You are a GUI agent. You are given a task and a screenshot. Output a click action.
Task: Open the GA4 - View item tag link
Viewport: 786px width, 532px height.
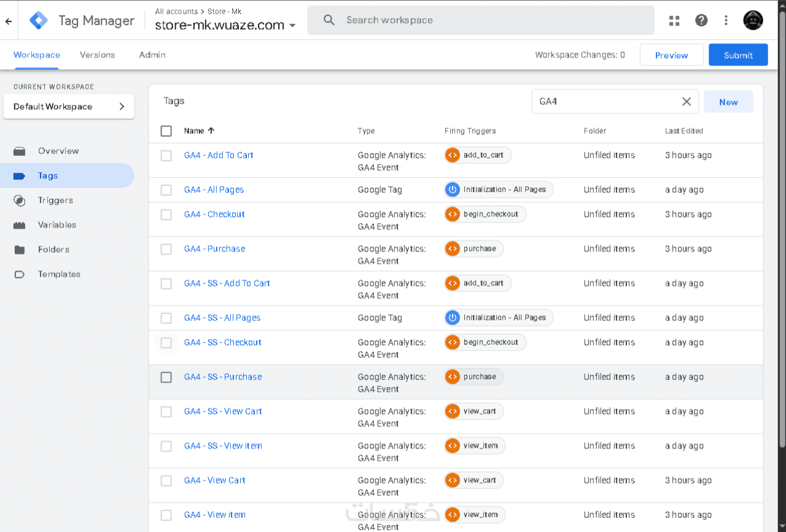point(215,515)
